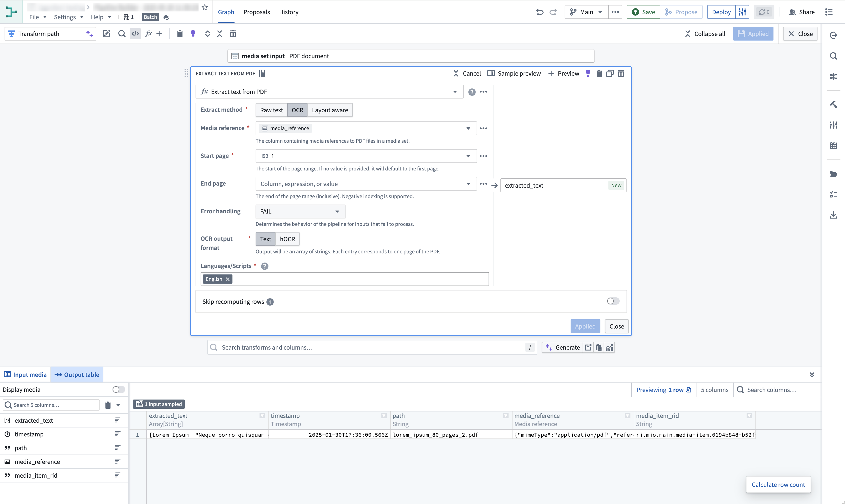Open the Input media tab
Screen dimensions: 845x504
coord(25,375)
